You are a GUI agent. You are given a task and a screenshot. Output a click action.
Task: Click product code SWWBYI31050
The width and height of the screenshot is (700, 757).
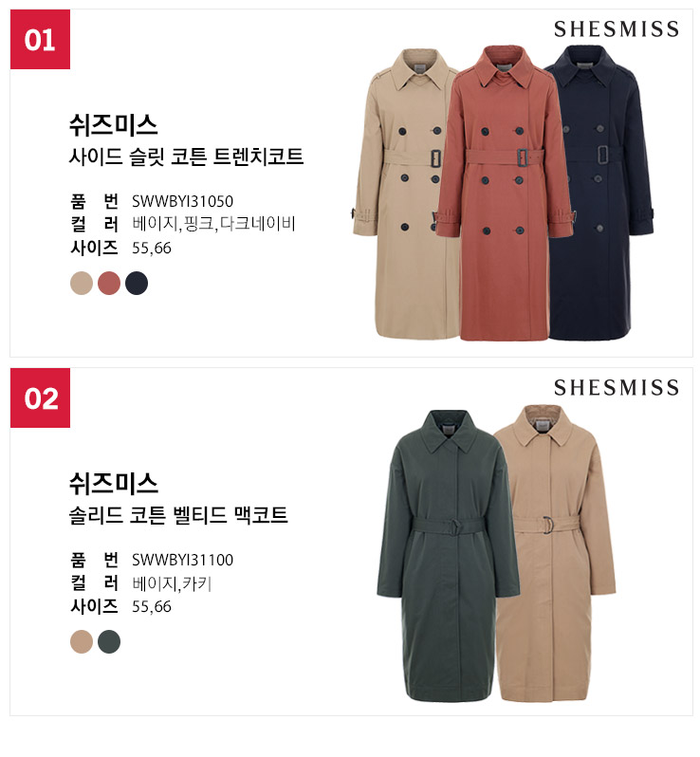coord(182,201)
